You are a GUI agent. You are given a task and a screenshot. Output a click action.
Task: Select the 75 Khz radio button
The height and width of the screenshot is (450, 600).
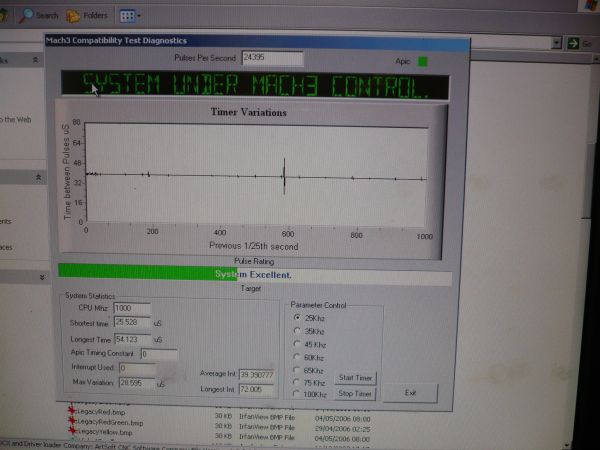[296, 382]
